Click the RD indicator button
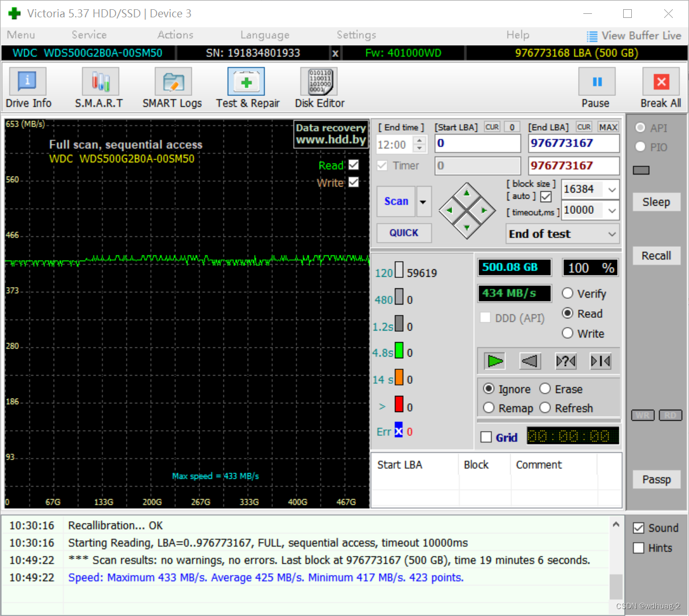This screenshot has height=616, width=689. pyautogui.click(x=670, y=415)
